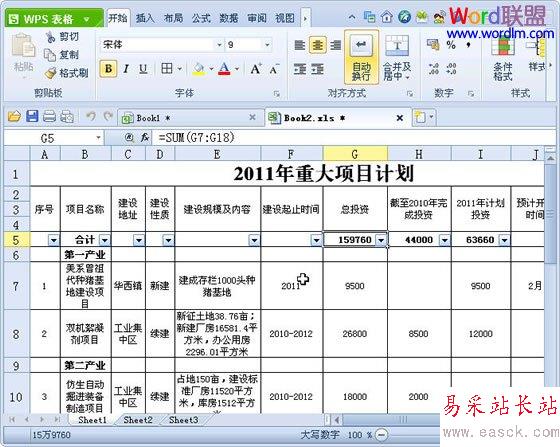Open the filter dropdown in cell G5
This screenshot has height=447, width=560.
[x=381, y=240]
